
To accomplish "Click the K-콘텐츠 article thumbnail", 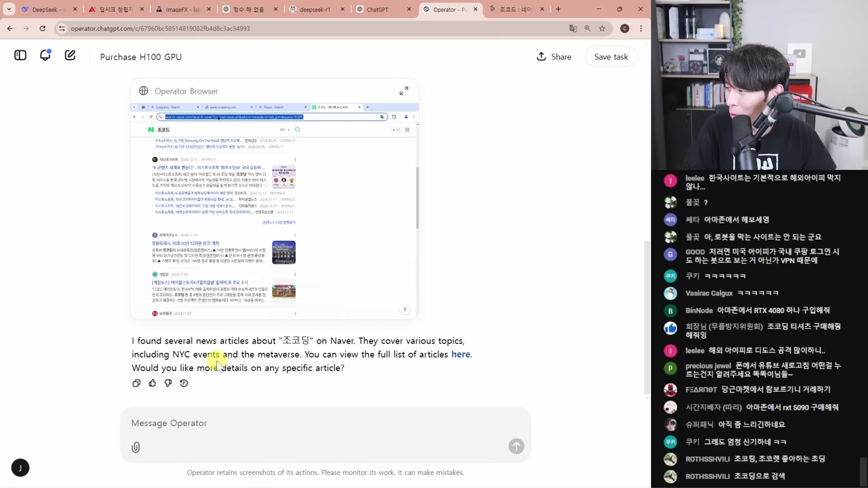I will pos(284,176).
